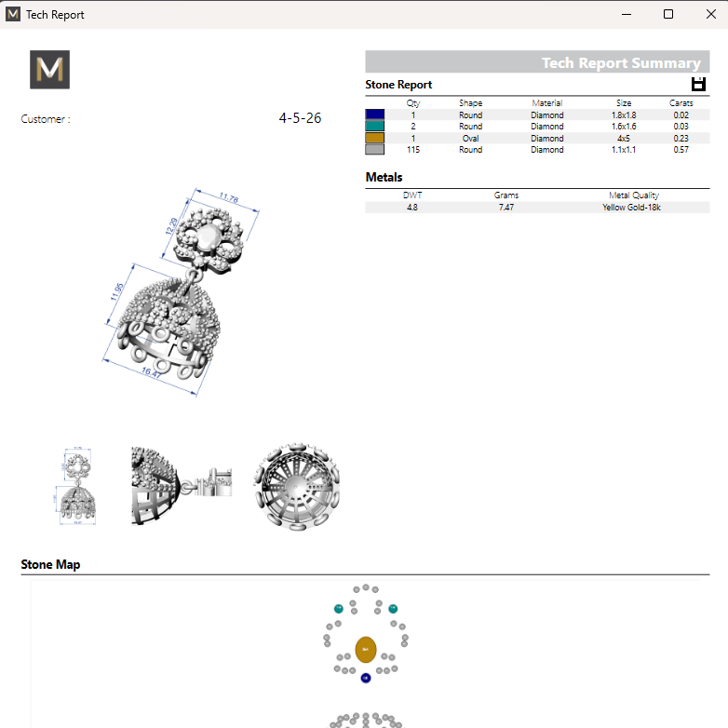Image resolution: width=728 pixels, height=728 pixels.
Task: Click the Stone Report heading
Action: point(398,85)
